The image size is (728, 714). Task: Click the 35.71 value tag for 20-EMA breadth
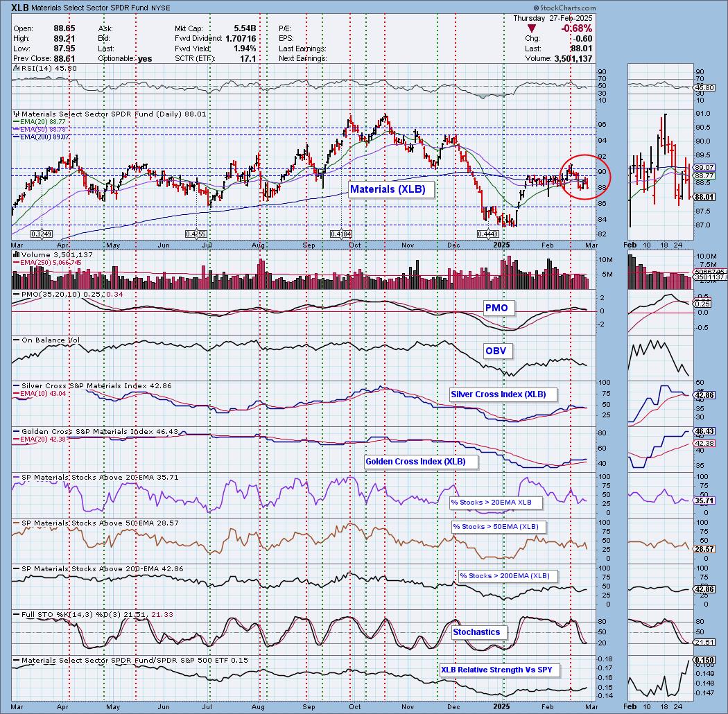pyautogui.click(x=705, y=500)
